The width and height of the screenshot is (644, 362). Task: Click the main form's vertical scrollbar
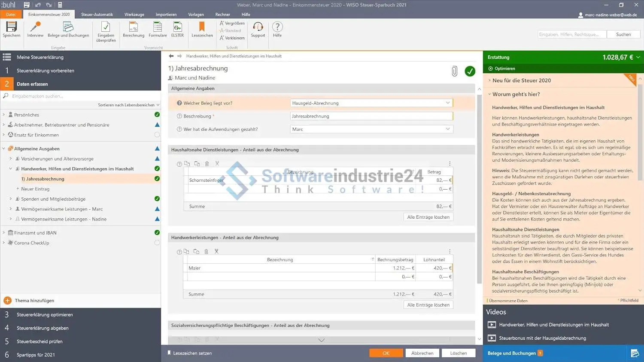pos(479,189)
